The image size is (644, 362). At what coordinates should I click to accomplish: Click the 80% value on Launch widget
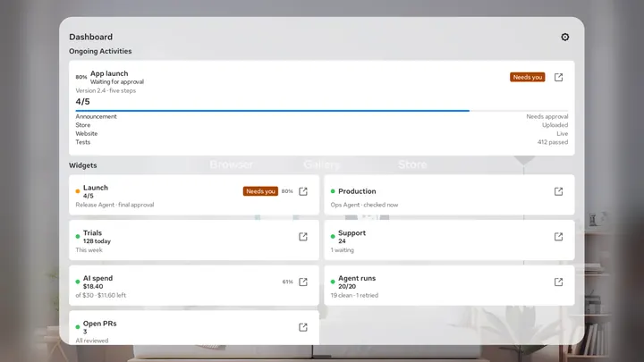287,191
